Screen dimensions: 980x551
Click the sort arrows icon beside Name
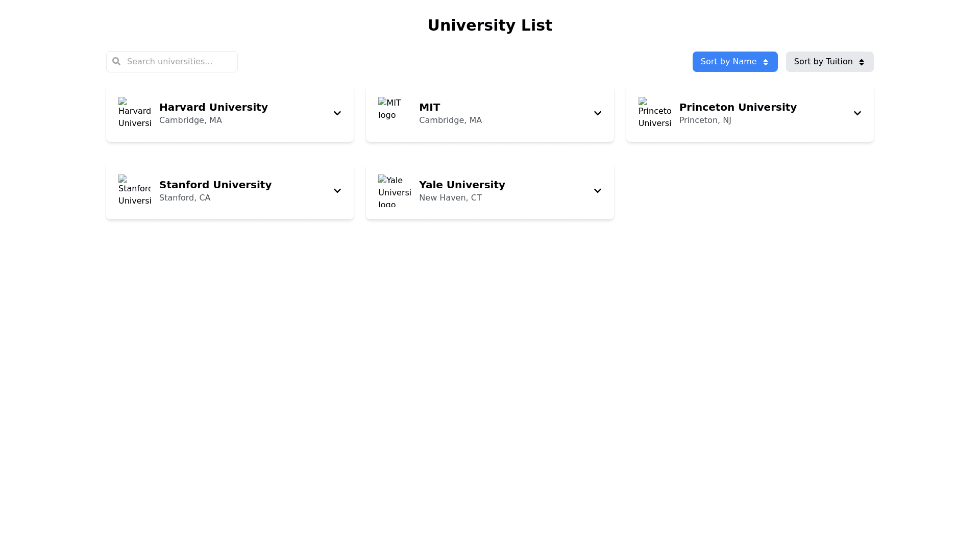pyautogui.click(x=765, y=62)
